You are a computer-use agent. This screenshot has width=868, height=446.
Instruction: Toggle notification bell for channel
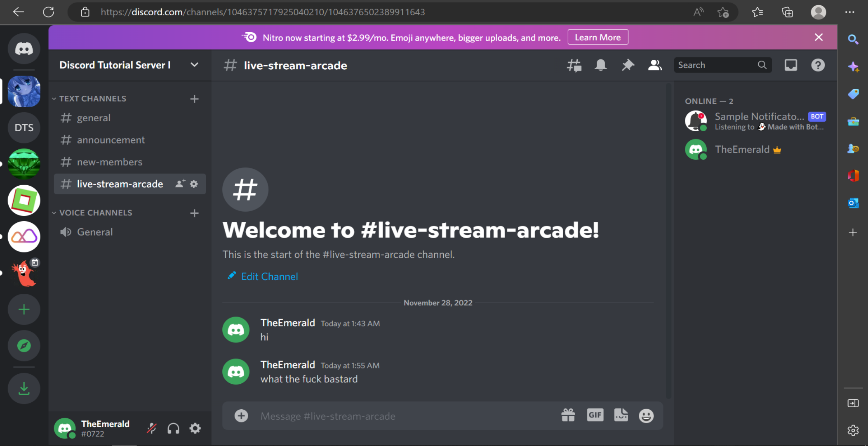[x=600, y=64]
